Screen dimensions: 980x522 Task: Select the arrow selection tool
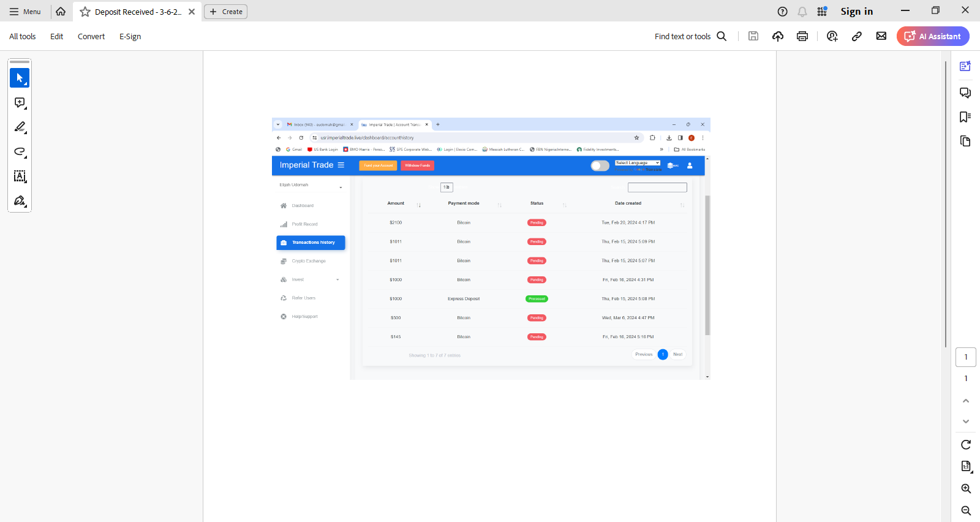pos(20,78)
